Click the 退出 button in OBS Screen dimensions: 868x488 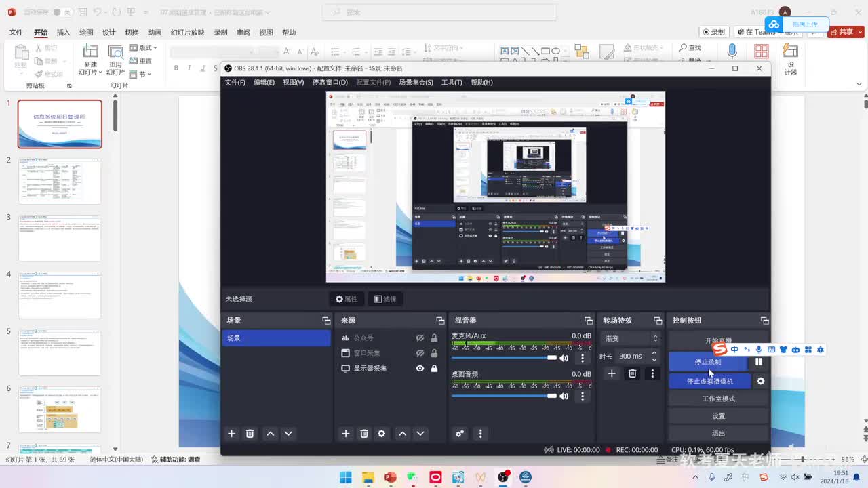coord(719,434)
